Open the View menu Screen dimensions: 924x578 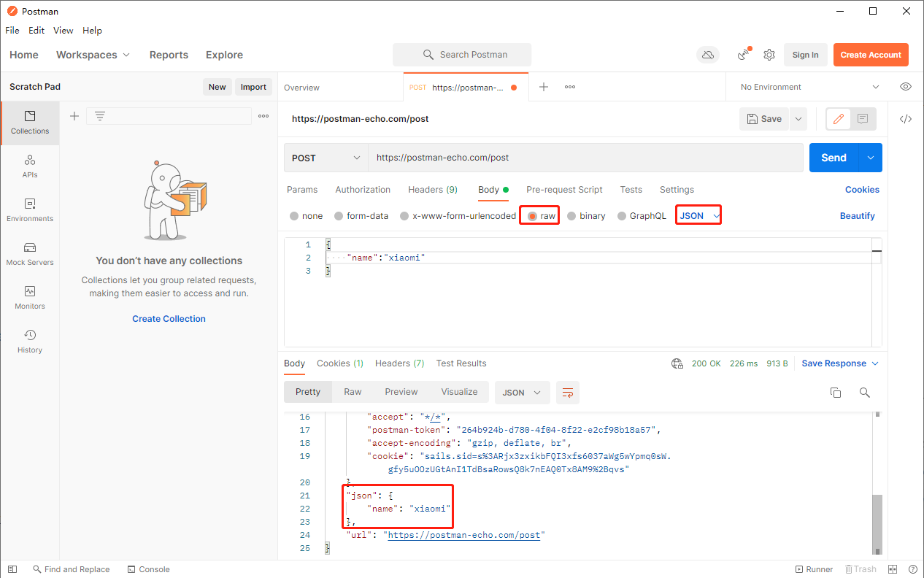(63, 31)
